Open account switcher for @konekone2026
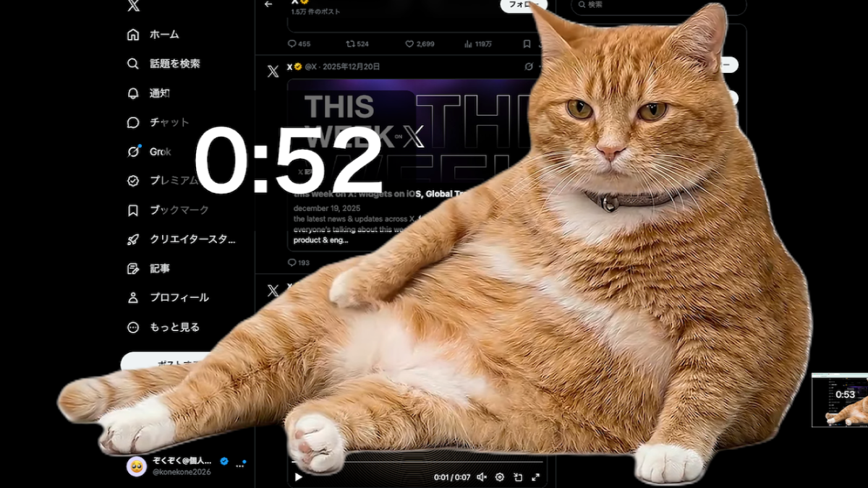 click(187, 466)
